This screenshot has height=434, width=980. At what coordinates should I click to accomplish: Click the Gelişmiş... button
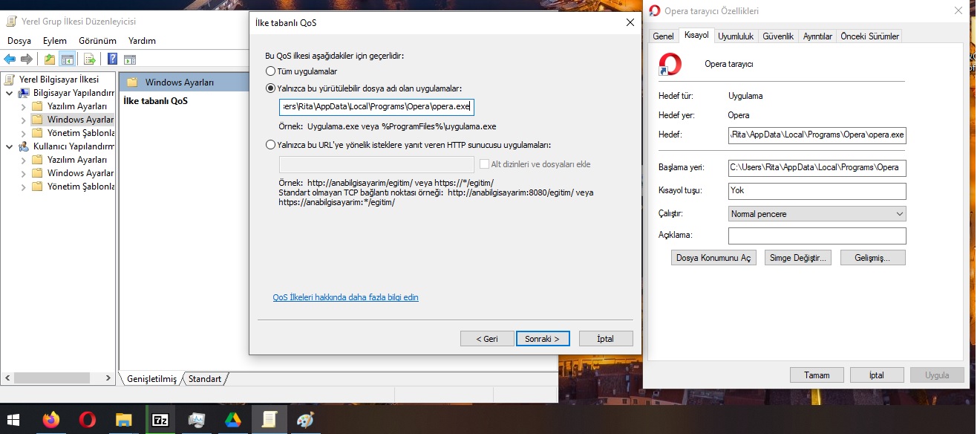(873, 258)
